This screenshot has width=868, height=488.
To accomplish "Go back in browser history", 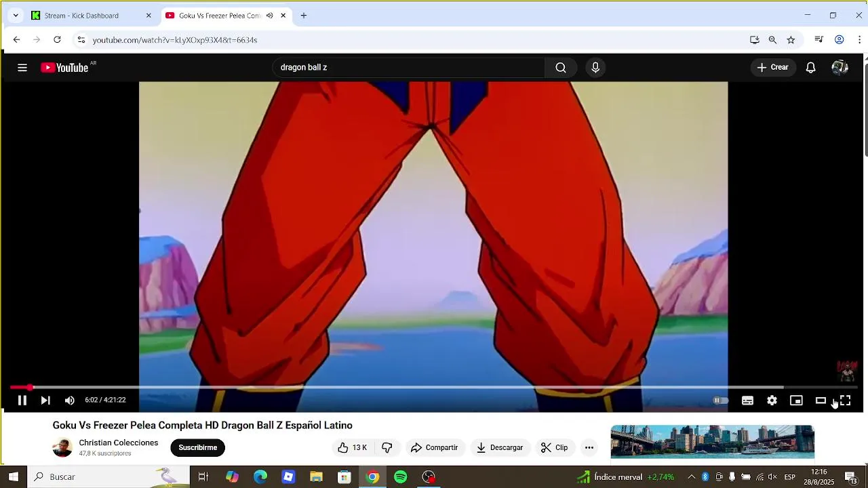I will pos(16,40).
